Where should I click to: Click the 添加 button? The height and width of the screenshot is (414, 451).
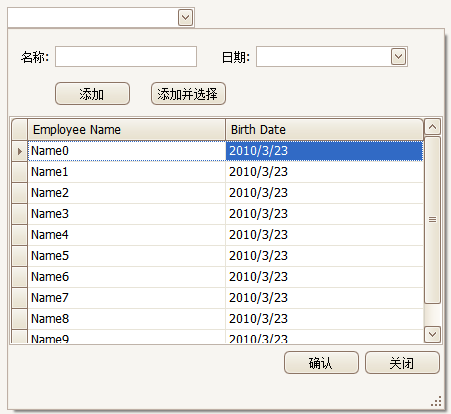pyautogui.click(x=92, y=94)
